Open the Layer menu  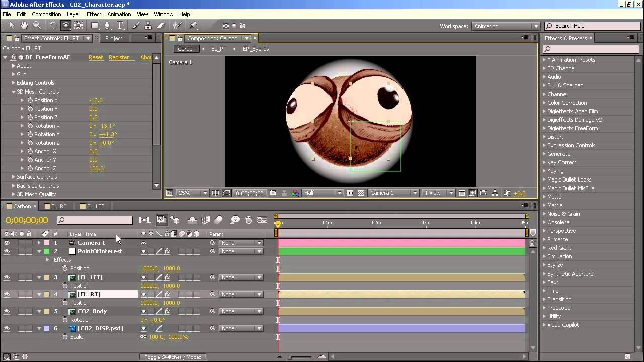pos(73,14)
